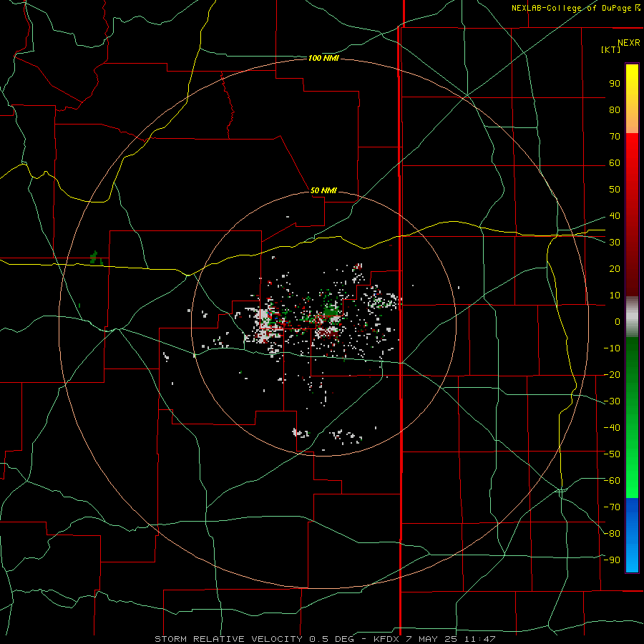Click the -30 value on velocity scale
This screenshot has height=644, width=644.
[612, 401]
